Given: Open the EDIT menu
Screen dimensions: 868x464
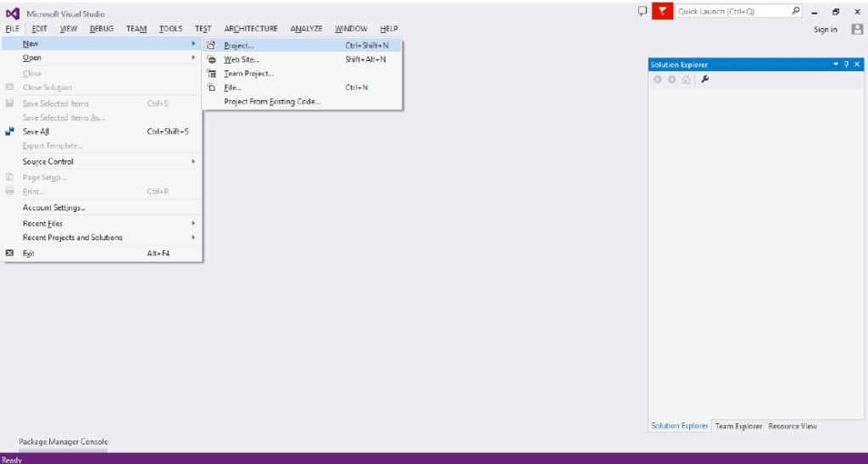Looking at the screenshot, I should pyautogui.click(x=39, y=28).
